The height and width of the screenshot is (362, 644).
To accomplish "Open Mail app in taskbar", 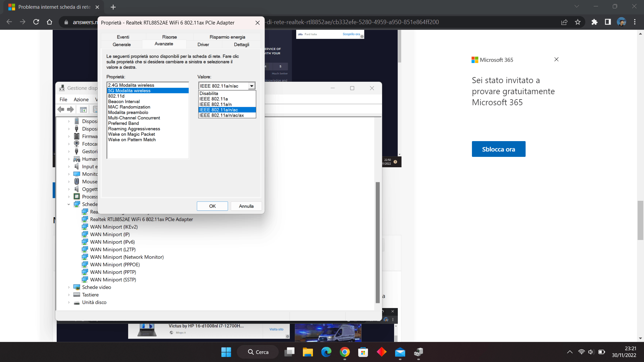I will pyautogui.click(x=400, y=352).
